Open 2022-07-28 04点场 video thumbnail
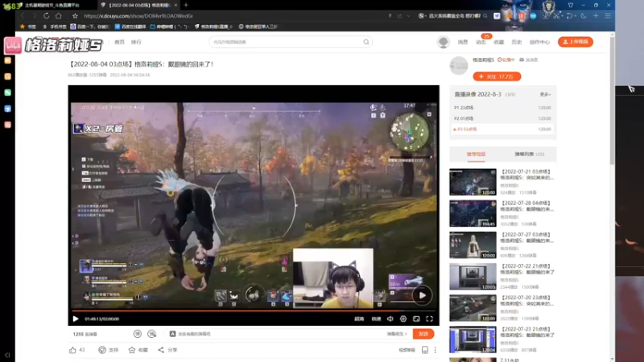Image resolution: width=644 pixels, height=362 pixels. [x=473, y=213]
